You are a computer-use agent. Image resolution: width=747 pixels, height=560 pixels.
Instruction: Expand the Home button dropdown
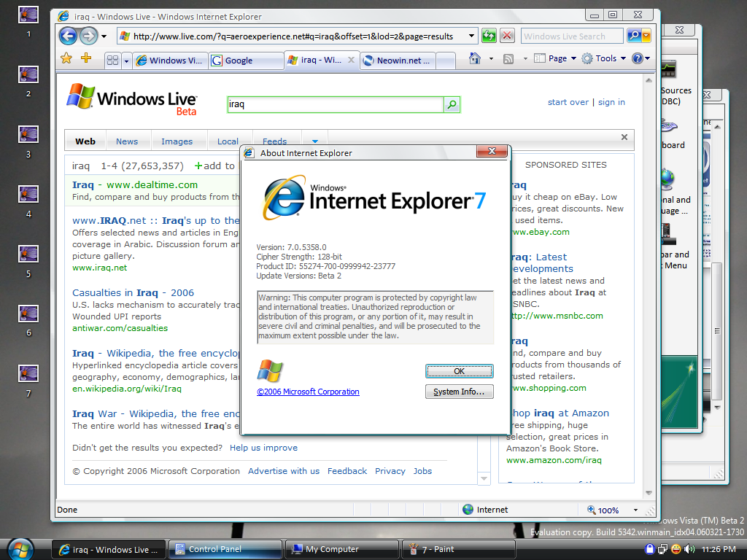(x=491, y=58)
